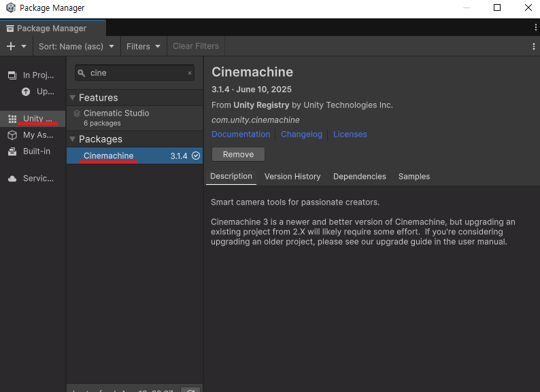Open the toolbar three-dots options menu
This screenshot has height=392, width=540.
coord(534,46)
